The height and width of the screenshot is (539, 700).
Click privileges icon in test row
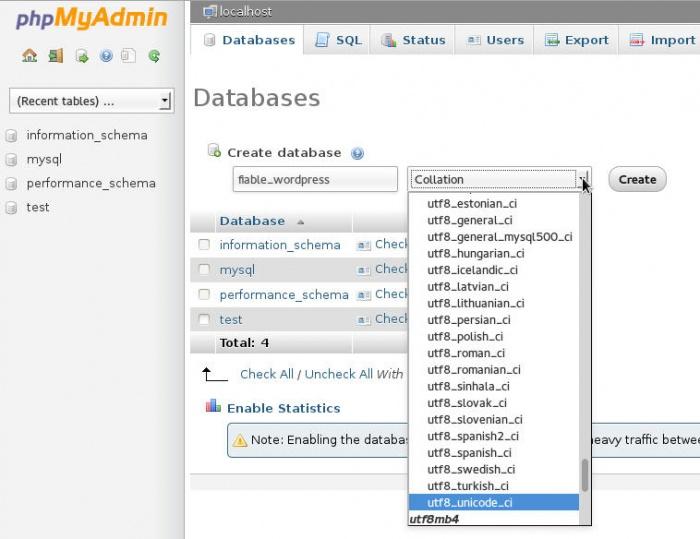click(x=364, y=320)
